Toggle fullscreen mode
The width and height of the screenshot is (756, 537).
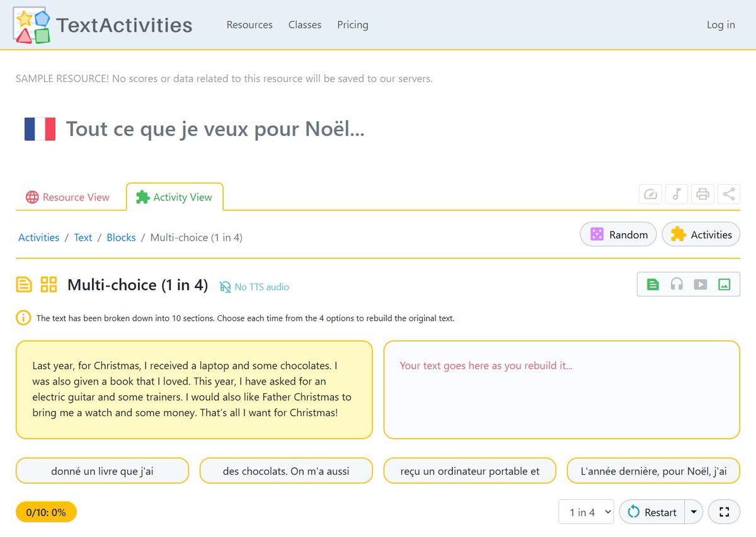pos(724,512)
